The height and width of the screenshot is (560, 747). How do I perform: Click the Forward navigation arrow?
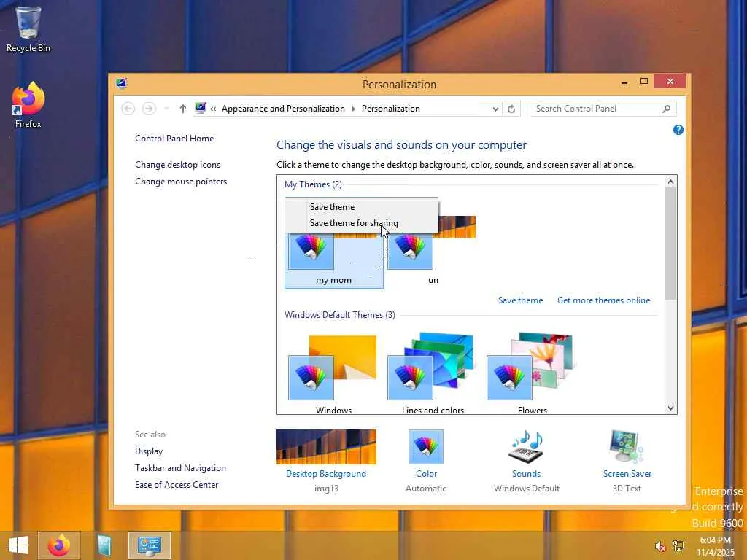tap(149, 109)
